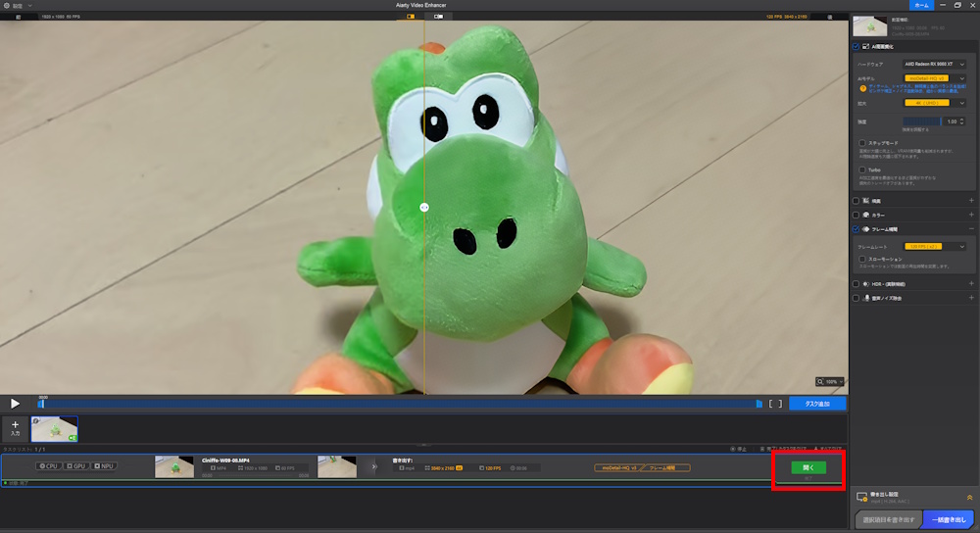
Task: Click the microphone audio denoise icon
Action: (866, 299)
